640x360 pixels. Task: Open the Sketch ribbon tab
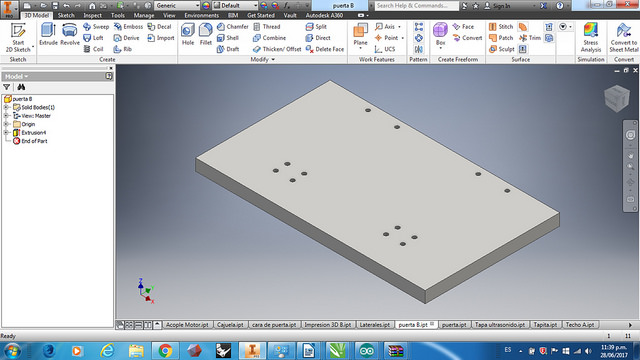tap(66, 16)
